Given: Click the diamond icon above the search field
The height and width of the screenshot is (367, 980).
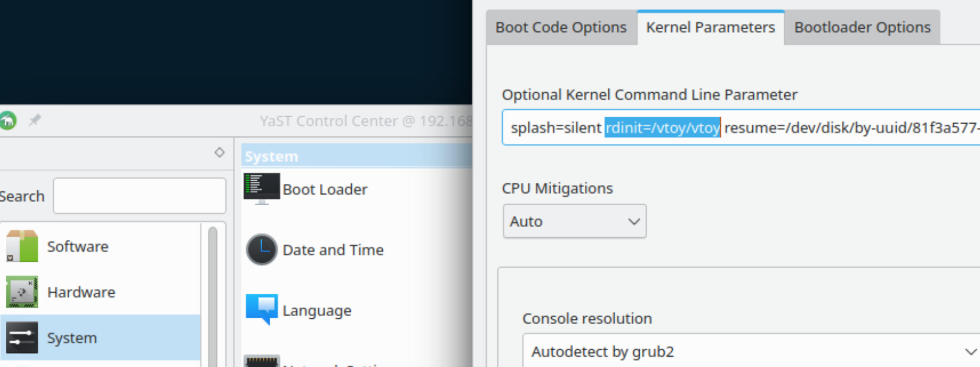Looking at the screenshot, I should click(219, 152).
